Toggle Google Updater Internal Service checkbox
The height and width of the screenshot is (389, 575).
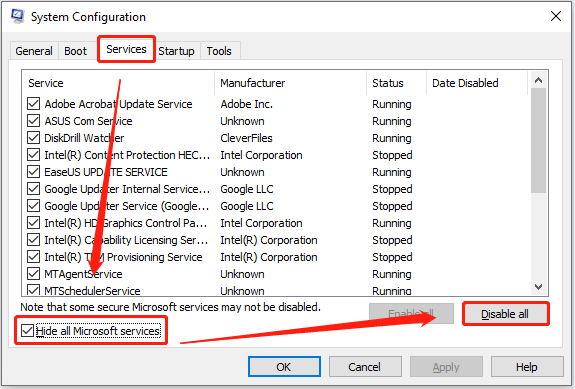coord(33,189)
